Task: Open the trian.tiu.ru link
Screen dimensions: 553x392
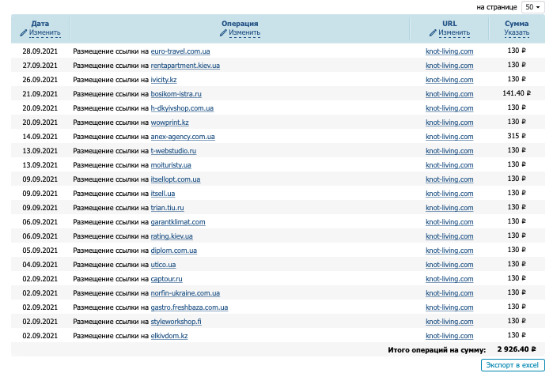Action: pos(167,208)
